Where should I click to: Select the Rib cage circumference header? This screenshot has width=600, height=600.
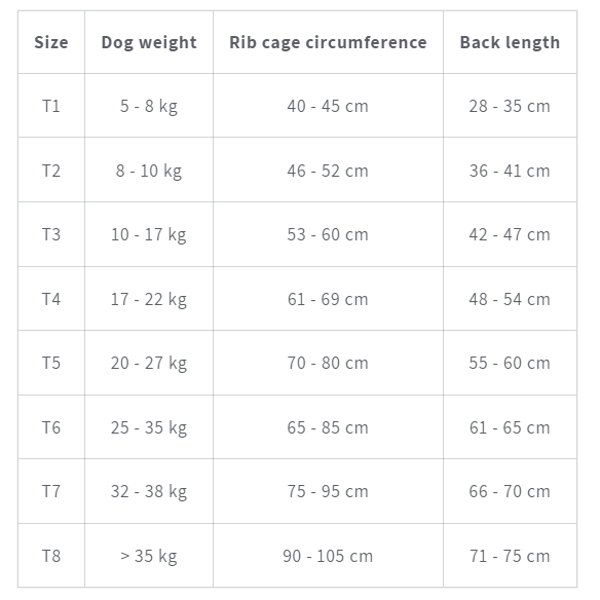coord(328,42)
